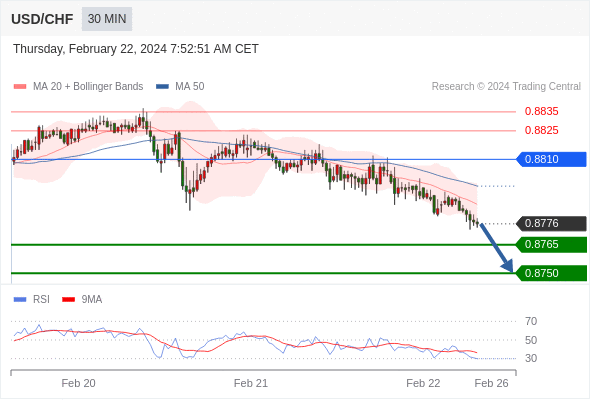
Task: Click the RSI 30 axis label
Action: (531, 358)
